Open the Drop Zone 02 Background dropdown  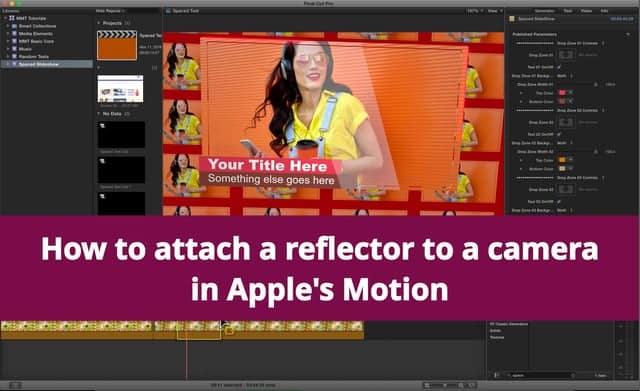tap(565, 143)
